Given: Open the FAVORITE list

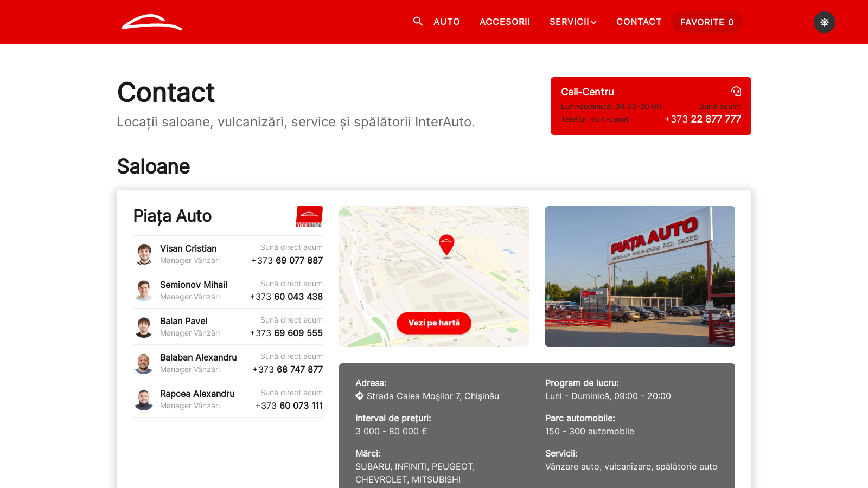Looking at the screenshot, I should [707, 22].
